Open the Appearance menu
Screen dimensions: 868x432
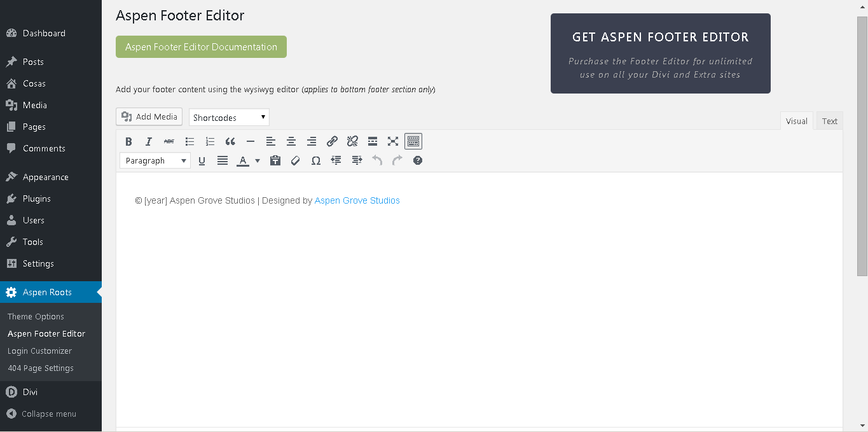pos(51,177)
